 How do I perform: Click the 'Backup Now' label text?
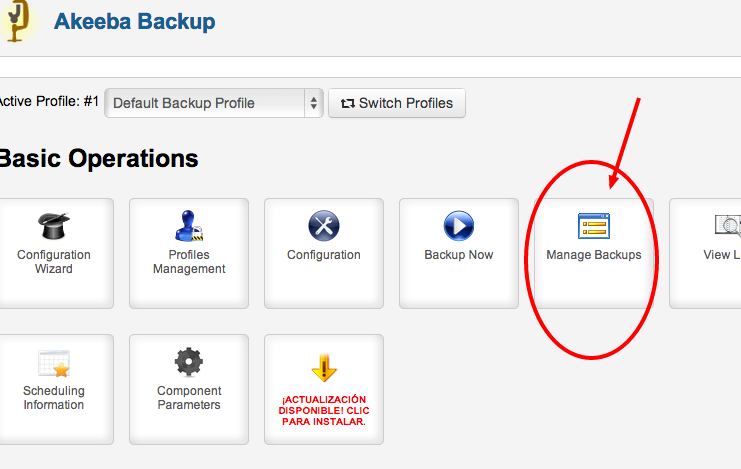458,254
